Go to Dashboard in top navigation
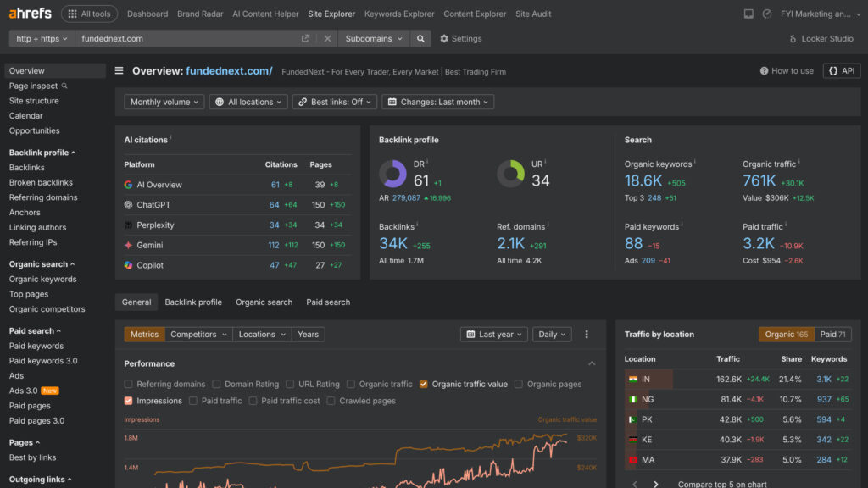Image resolution: width=868 pixels, height=488 pixels. coord(147,14)
